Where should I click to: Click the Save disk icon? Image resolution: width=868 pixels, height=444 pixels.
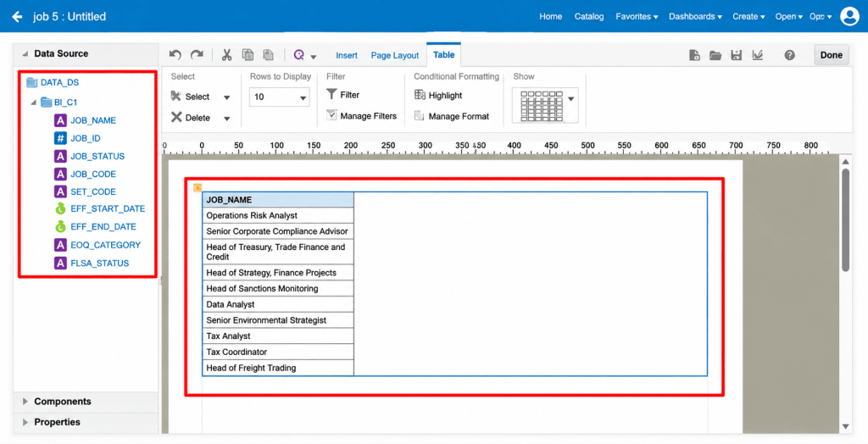coord(737,55)
